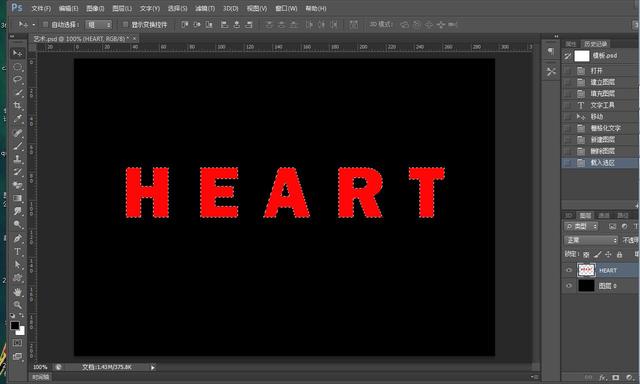Toggle lock all padlock icon
This screenshot has width=640, height=384.
619,255
